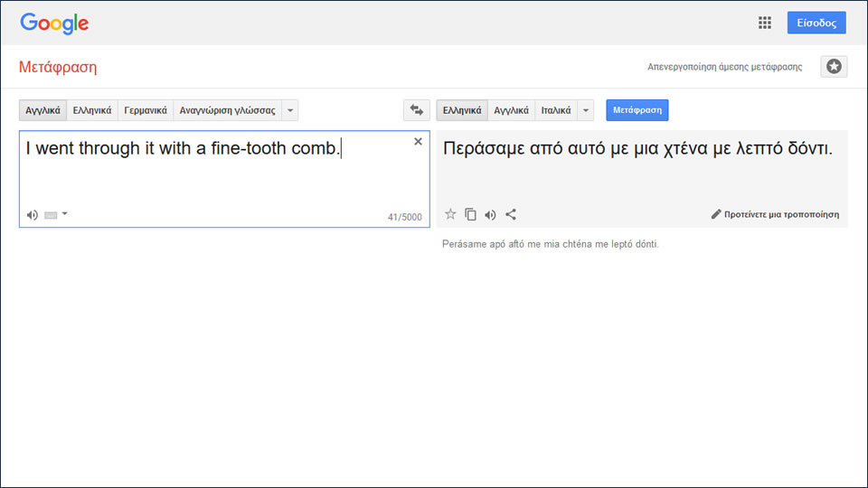Clear the source text with X
The height and width of the screenshot is (488, 868).
(x=418, y=142)
